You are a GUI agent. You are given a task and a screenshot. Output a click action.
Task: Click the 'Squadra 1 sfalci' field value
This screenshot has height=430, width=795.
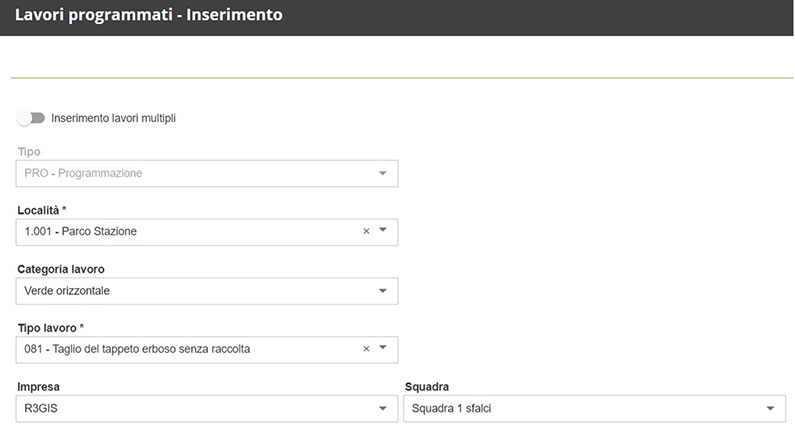[452, 408]
